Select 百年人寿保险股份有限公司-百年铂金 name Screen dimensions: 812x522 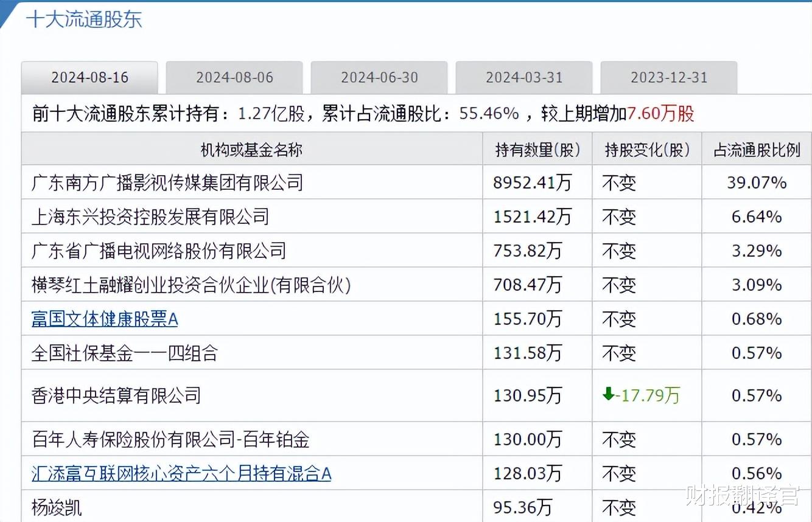click(x=170, y=439)
